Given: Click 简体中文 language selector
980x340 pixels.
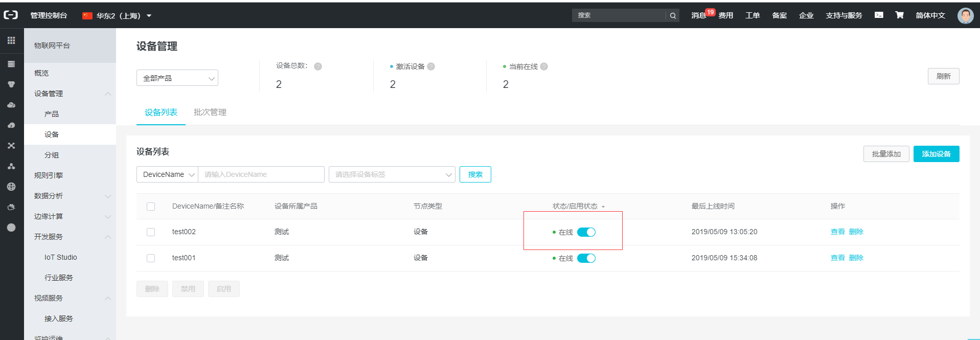Looking at the screenshot, I should coord(930,15).
